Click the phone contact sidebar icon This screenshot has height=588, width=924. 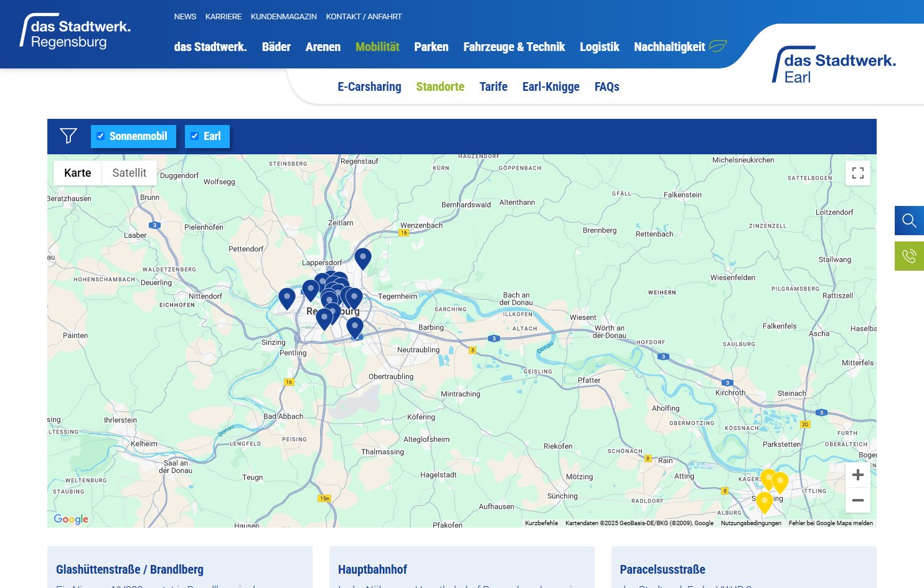point(909,256)
